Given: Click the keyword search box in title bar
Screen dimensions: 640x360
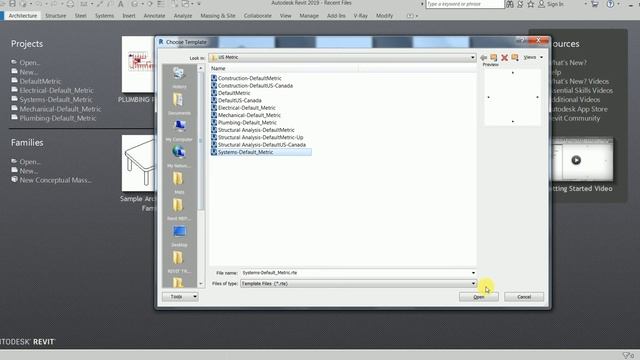Looking at the screenshot, I should pyautogui.click(x=464, y=4).
